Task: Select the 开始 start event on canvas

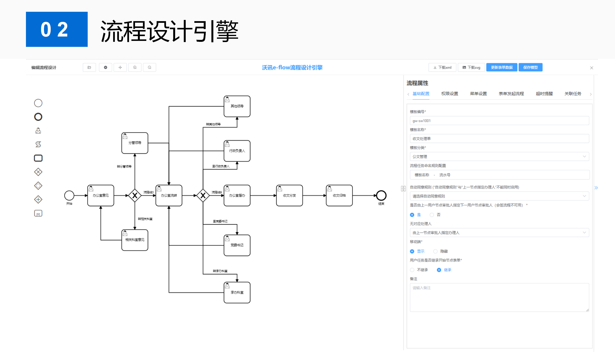Action: tap(69, 196)
